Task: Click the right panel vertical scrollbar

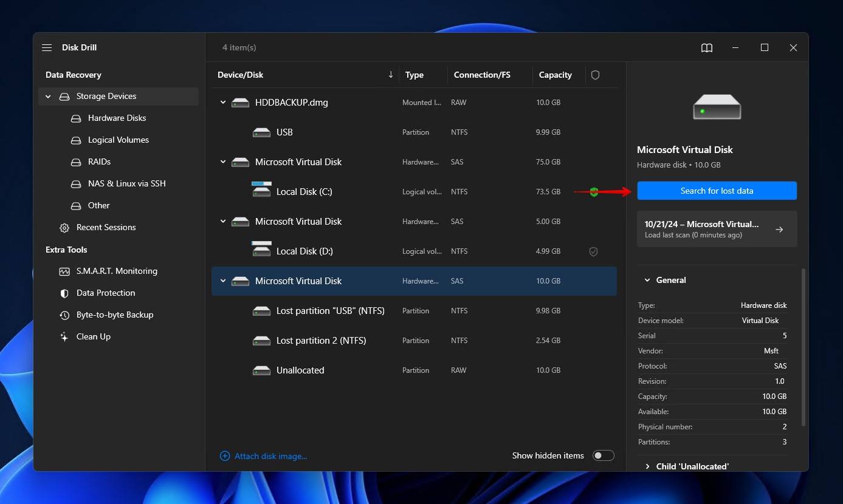Action: click(x=803, y=347)
